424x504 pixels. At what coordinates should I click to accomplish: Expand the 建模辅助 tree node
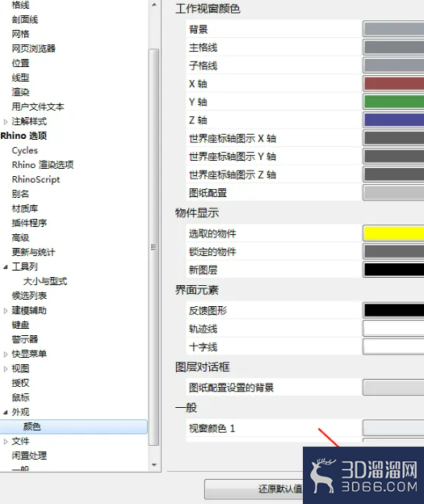pos(6,311)
